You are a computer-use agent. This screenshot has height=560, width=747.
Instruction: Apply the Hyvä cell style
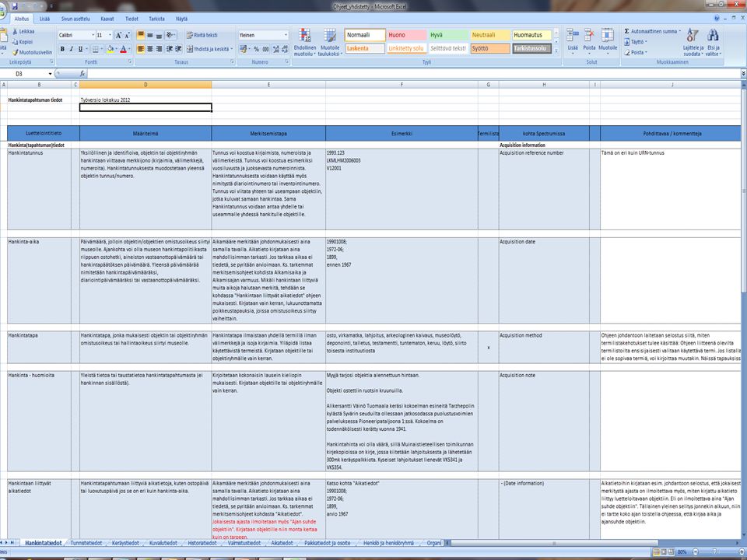[x=448, y=35]
